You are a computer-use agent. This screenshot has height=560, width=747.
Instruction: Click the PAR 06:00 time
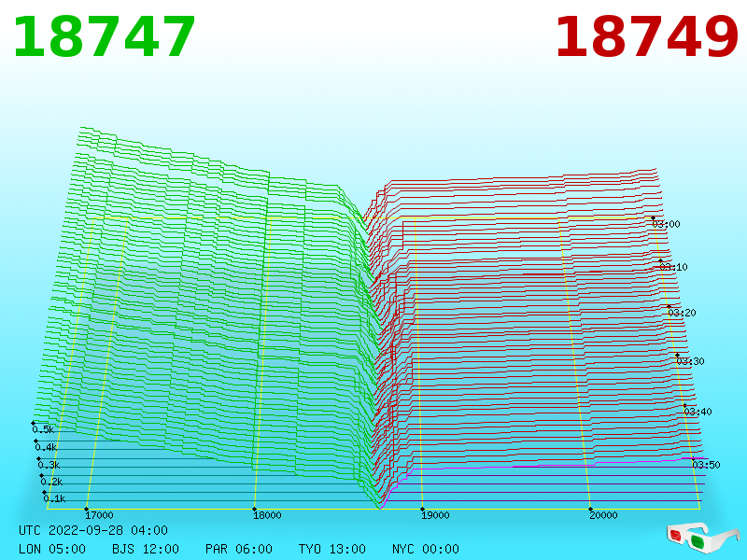(x=239, y=549)
